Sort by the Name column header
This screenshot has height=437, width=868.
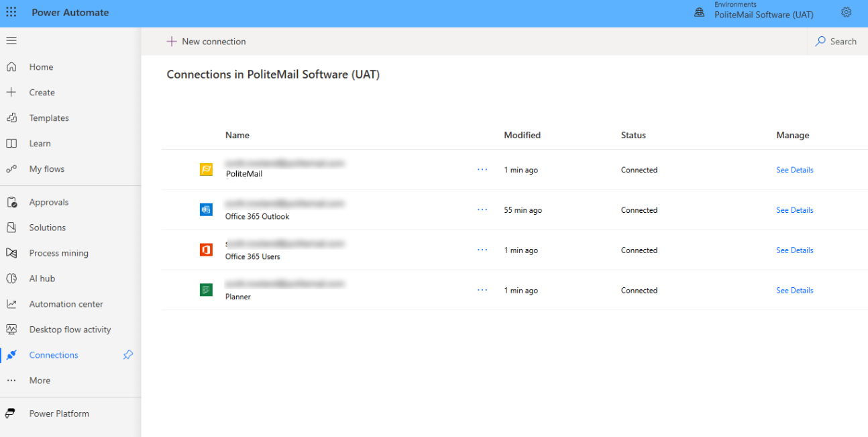[x=237, y=135]
